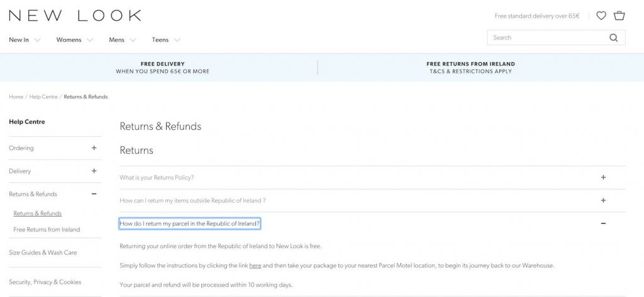
Task: Open the shopping bag icon
Action: coord(619,16)
